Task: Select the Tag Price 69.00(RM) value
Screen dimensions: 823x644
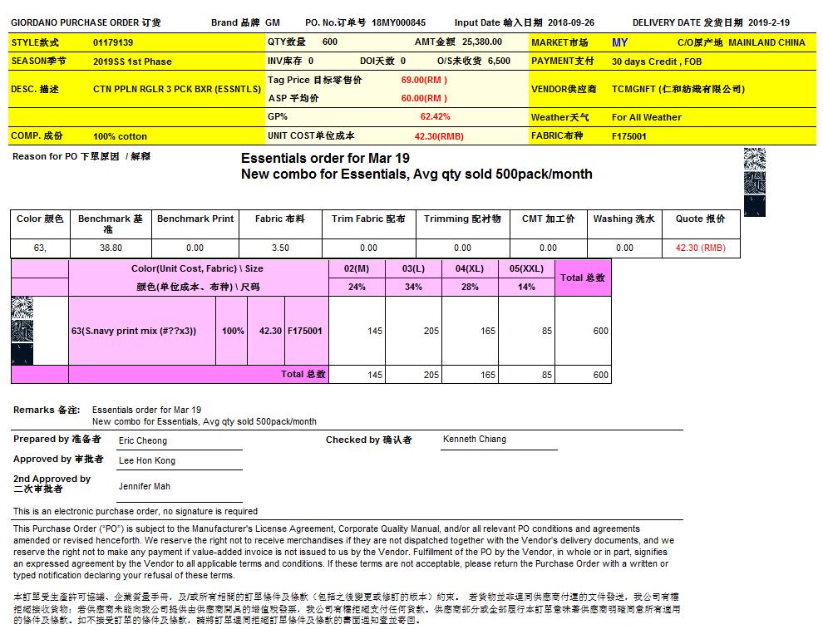Action: (x=424, y=80)
